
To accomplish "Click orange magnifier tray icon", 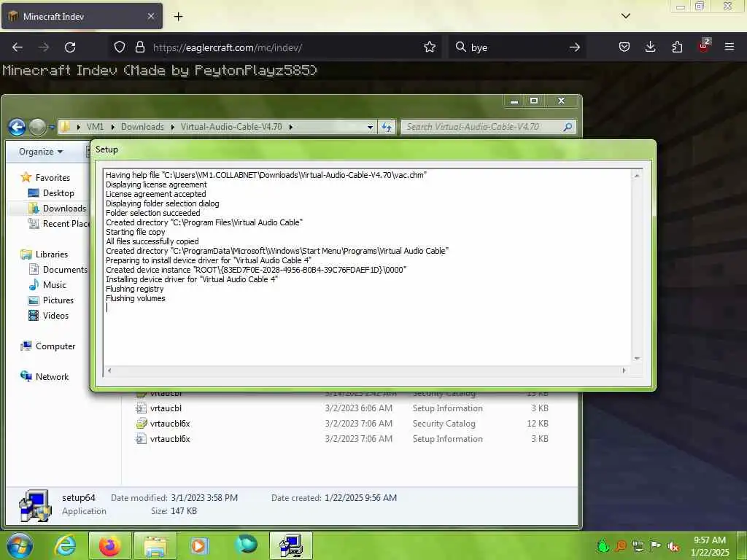I will click(x=620, y=546).
